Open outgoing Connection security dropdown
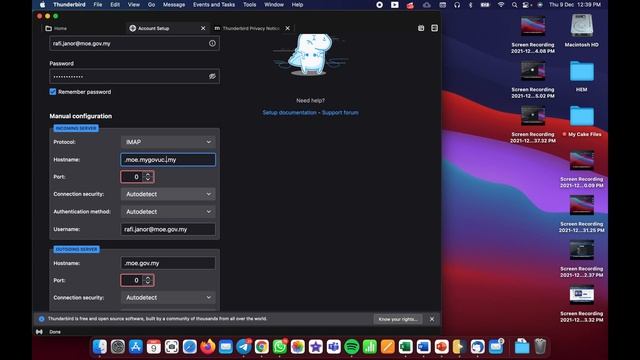Viewport: 640px width, 360px height. [168, 298]
